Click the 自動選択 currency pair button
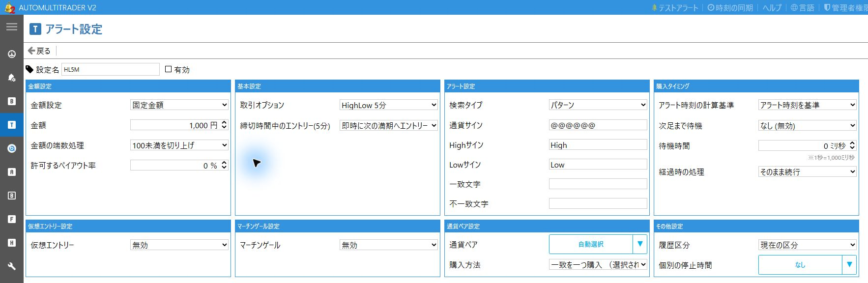The width and height of the screenshot is (868, 283). [591, 244]
